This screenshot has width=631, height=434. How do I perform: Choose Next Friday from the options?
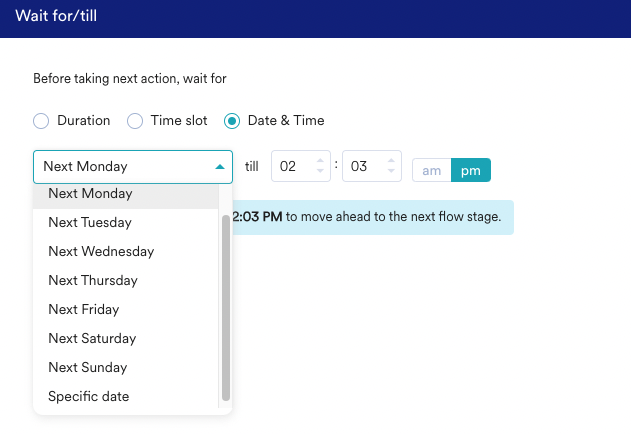click(x=83, y=310)
